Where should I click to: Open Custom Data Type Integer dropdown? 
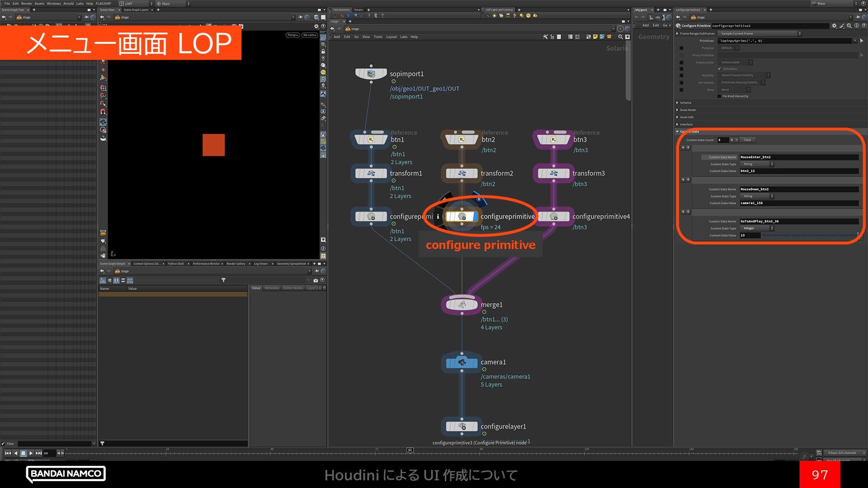click(x=757, y=228)
